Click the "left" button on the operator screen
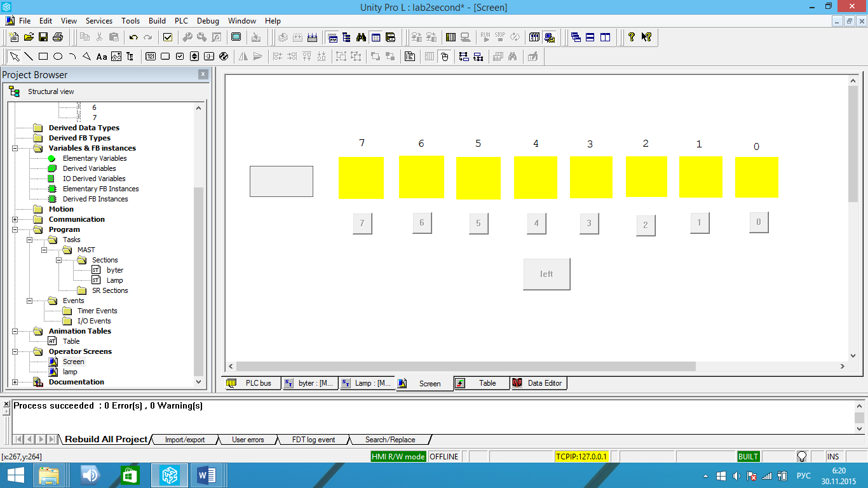This screenshot has width=868, height=488. click(546, 274)
